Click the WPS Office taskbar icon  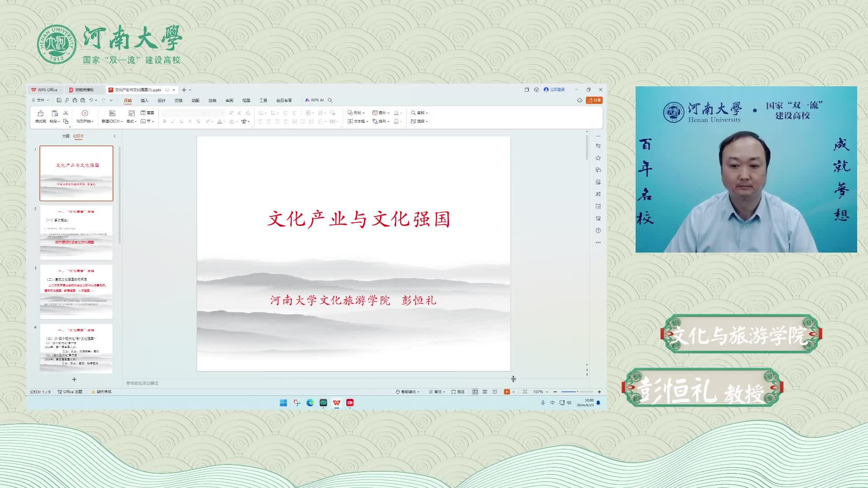(337, 403)
